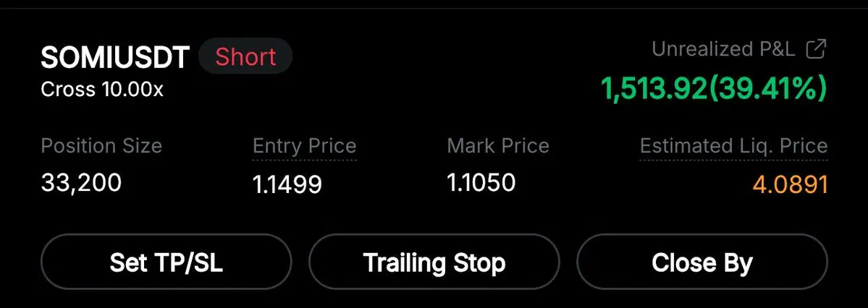
Task: Select the orange 4.0891 liquidation price
Action: point(791,184)
